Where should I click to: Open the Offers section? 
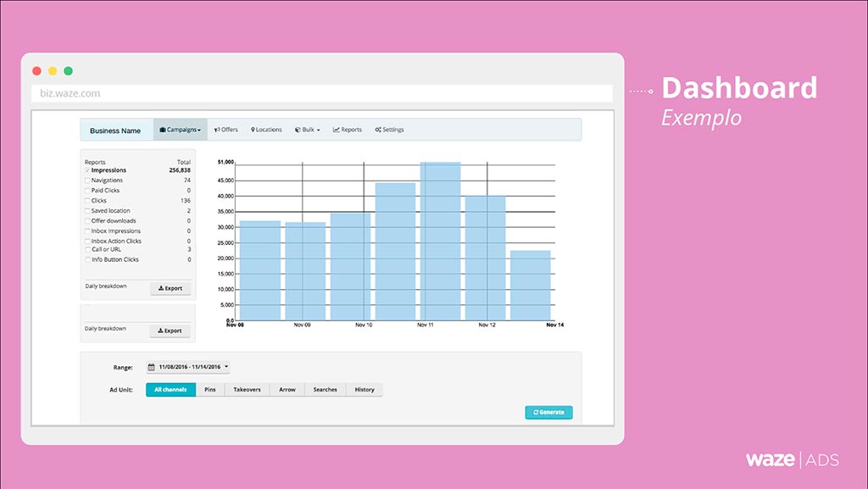(x=225, y=130)
